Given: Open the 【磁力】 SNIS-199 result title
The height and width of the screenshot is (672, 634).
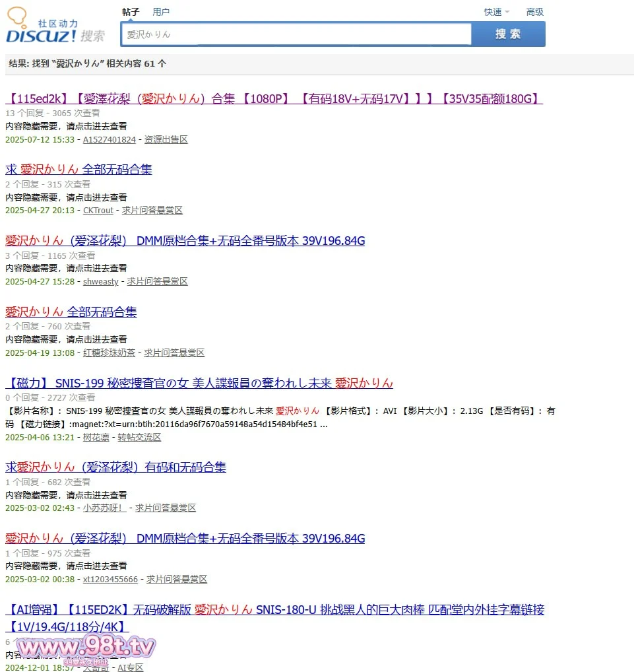Looking at the screenshot, I should tap(199, 384).
